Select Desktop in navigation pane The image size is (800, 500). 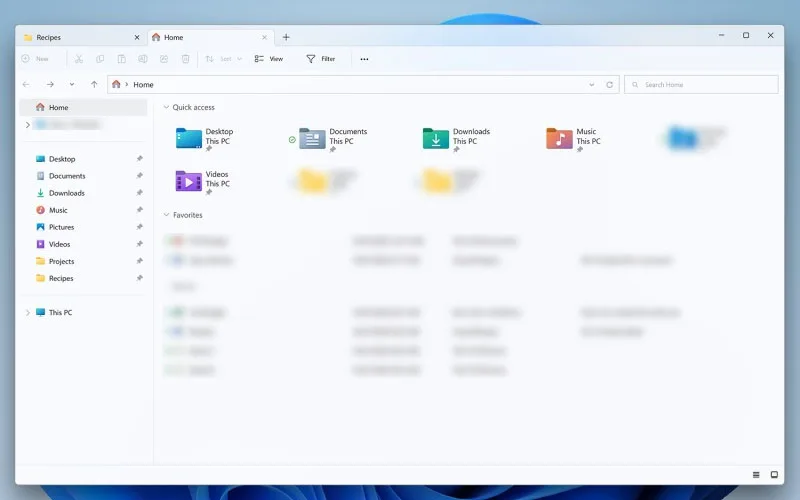tap(84, 159)
